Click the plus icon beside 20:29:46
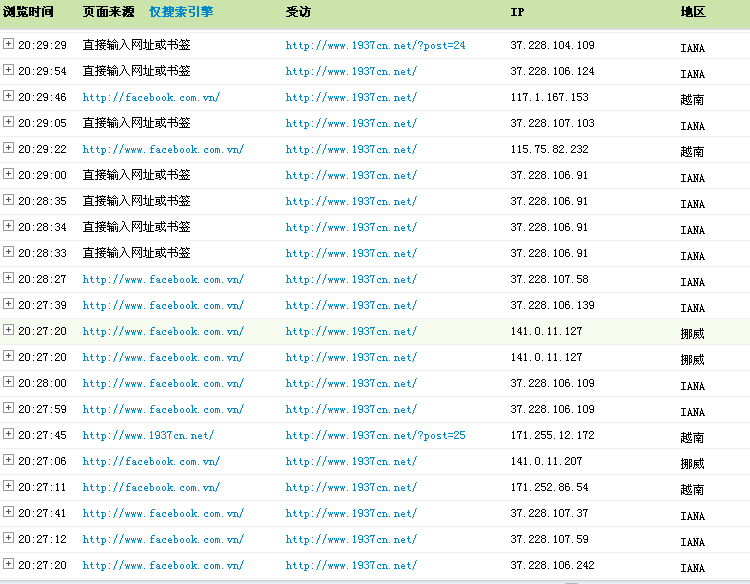This screenshot has width=750, height=584. (x=9, y=96)
